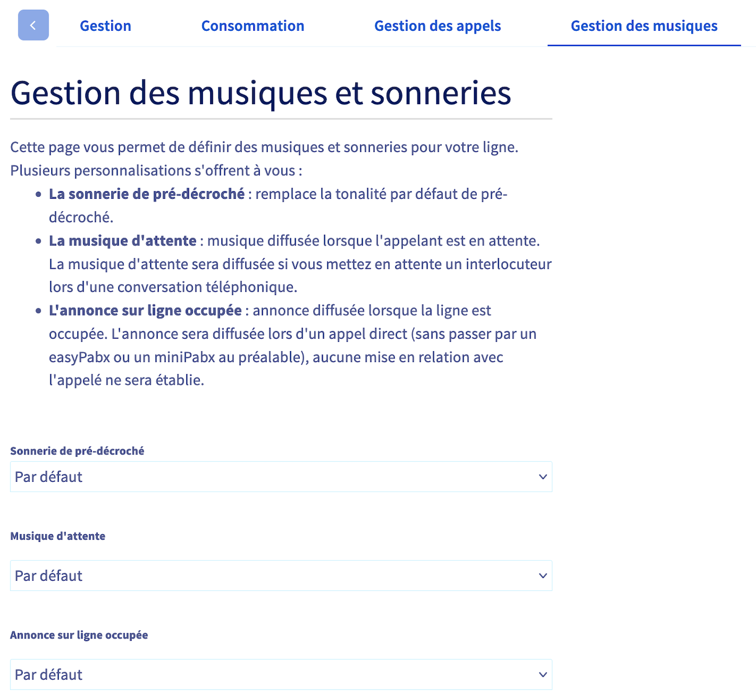
Task: Click the bold text La musique d'attente
Action: [122, 240]
